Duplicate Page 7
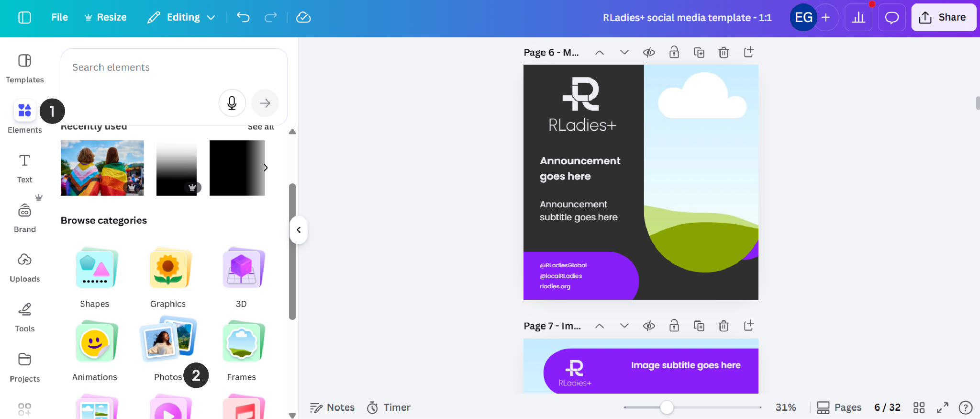 699,326
